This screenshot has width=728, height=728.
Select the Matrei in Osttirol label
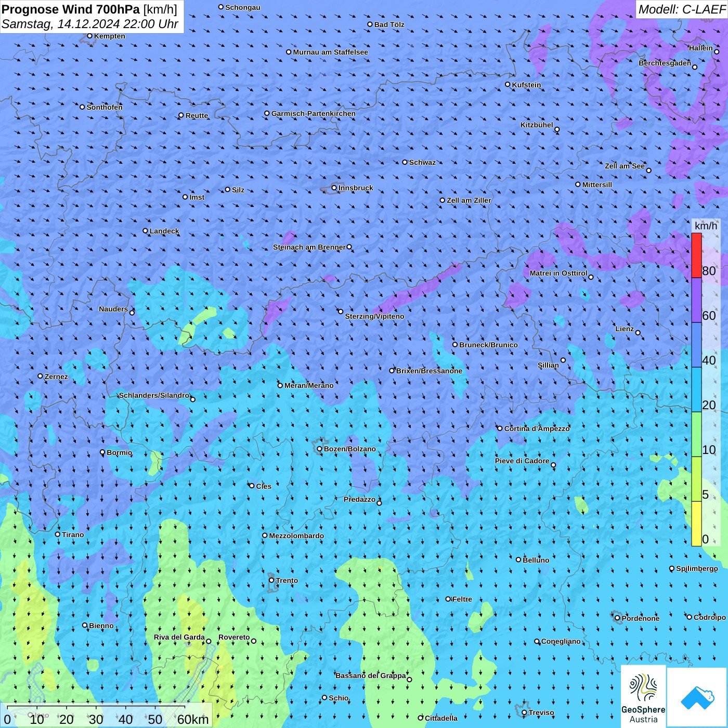coord(558,273)
